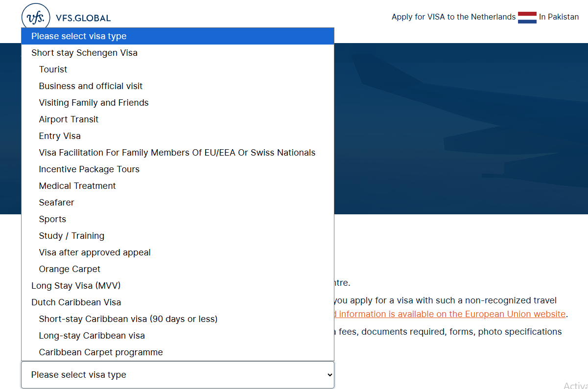Select Visiting Family and Friends option
This screenshot has height=389, width=588.
click(x=178, y=103)
